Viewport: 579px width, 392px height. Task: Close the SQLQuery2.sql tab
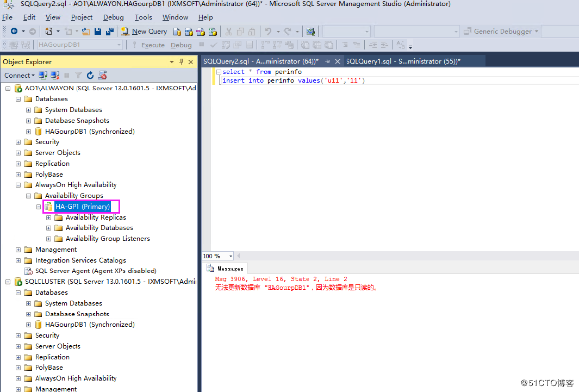click(x=337, y=61)
